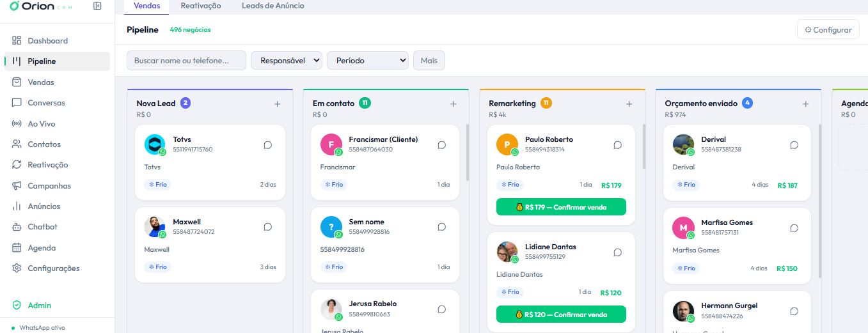Click the Chatbot robot icon
This screenshot has width=868, height=333.
click(17, 227)
